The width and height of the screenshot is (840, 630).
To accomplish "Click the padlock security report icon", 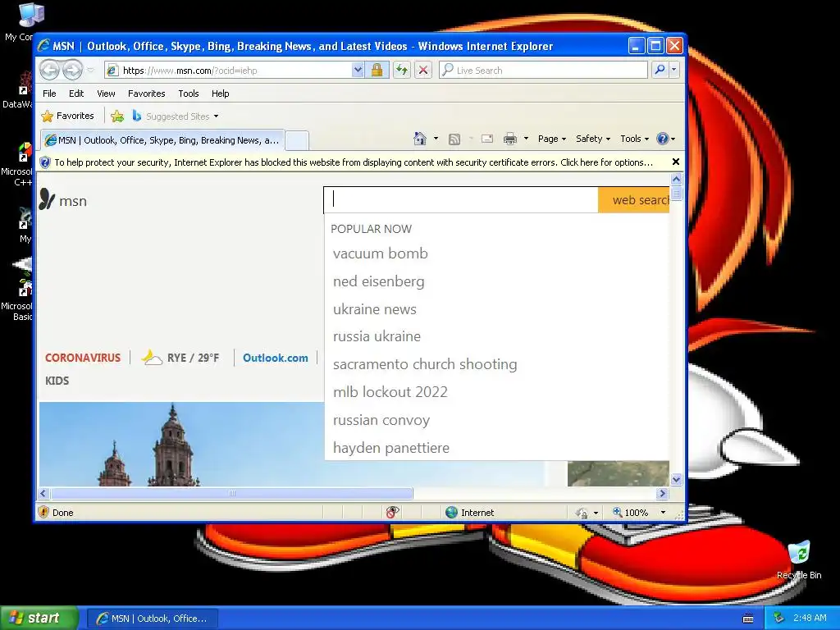I will click(377, 71).
